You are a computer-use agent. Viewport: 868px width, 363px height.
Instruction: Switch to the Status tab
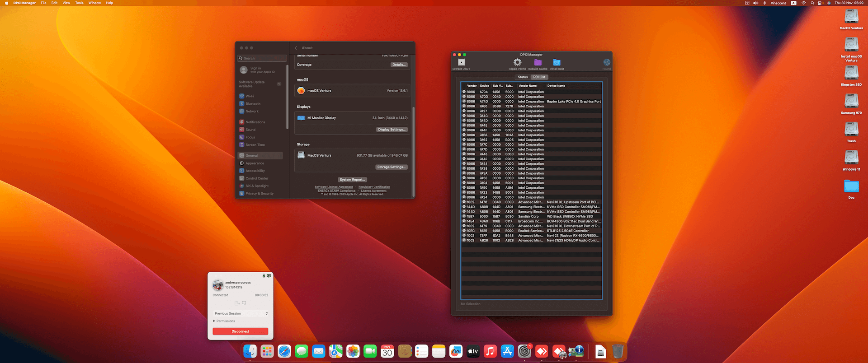pos(523,77)
